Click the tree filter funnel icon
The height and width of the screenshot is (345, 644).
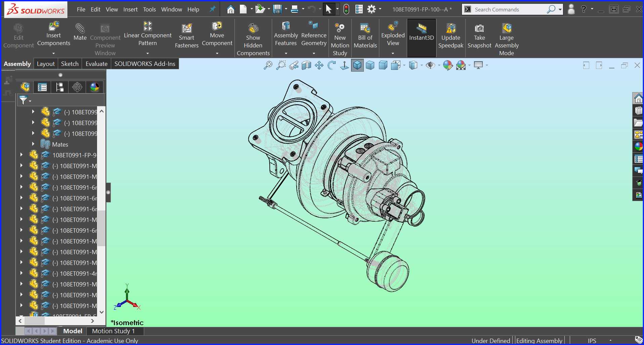(x=23, y=100)
